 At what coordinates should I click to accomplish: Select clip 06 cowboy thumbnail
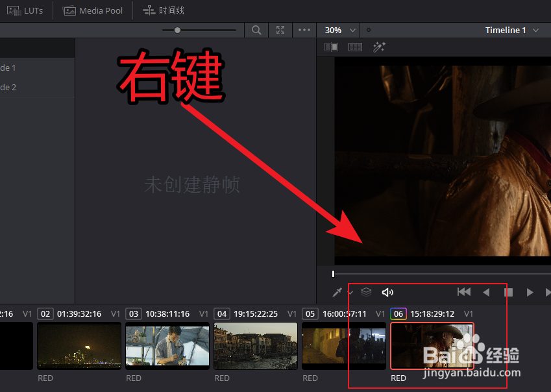pyautogui.click(x=432, y=346)
